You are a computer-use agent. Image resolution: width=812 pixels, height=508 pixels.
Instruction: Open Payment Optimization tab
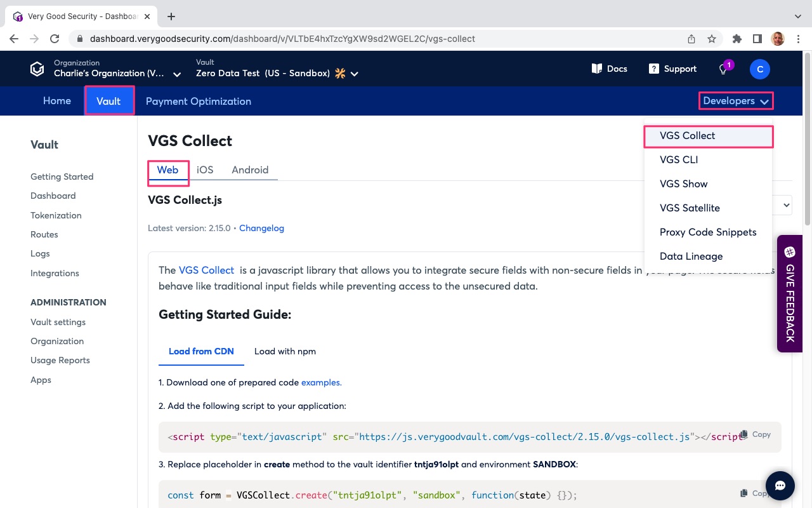[x=199, y=101]
